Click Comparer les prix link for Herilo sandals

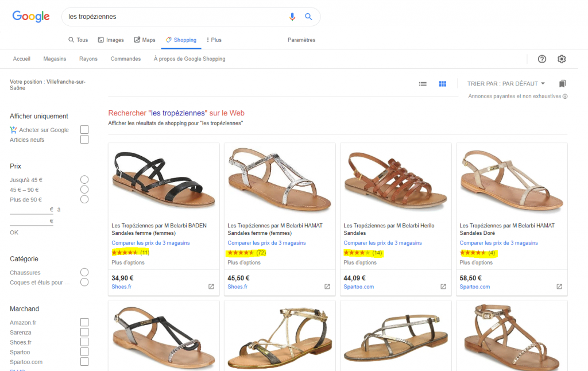tap(383, 243)
